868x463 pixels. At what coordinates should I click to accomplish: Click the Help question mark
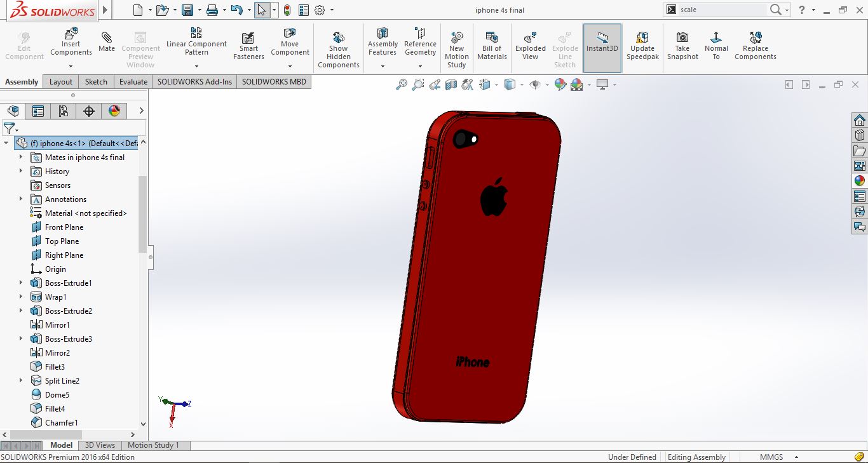[803, 10]
